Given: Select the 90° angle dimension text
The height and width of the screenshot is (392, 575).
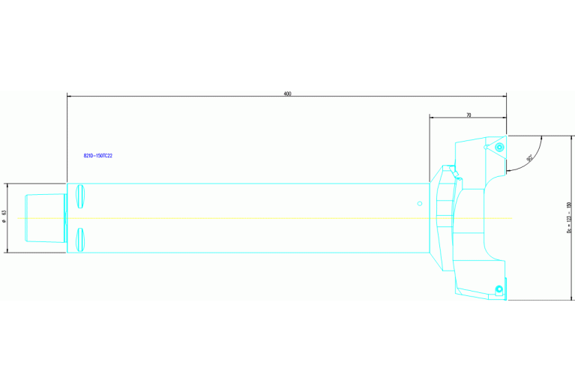Looking at the screenshot, I should pos(529,159).
